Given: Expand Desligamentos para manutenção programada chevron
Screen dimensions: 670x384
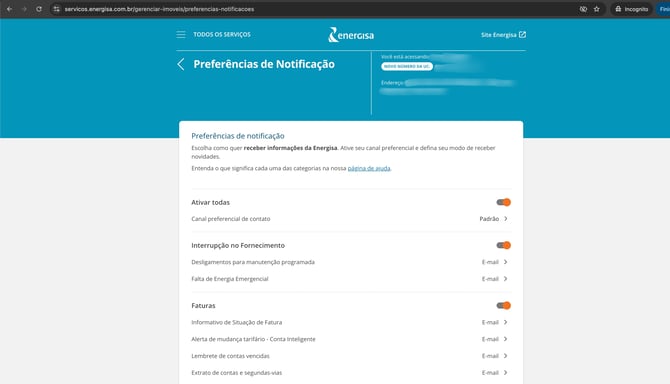Looking at the screenshot, I should [x=505, y=262].
